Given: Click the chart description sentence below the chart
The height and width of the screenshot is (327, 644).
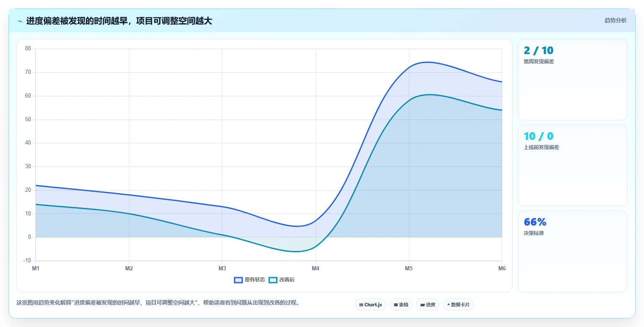Looking at the screenshot, I should pyautogui.click(x=158, y=303).
